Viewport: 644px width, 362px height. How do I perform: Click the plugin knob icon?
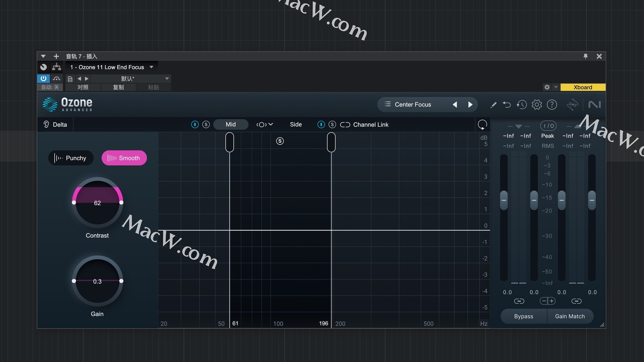(44, 67)
